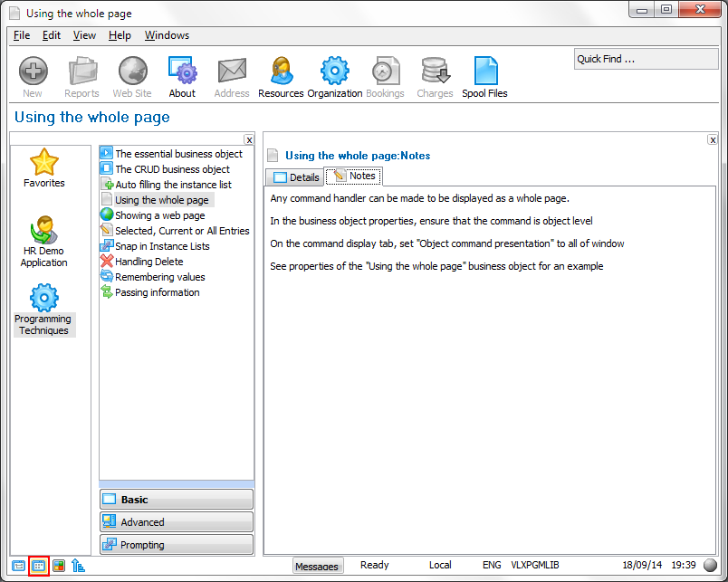Click the New toolbar icon

tap(33, 72)
